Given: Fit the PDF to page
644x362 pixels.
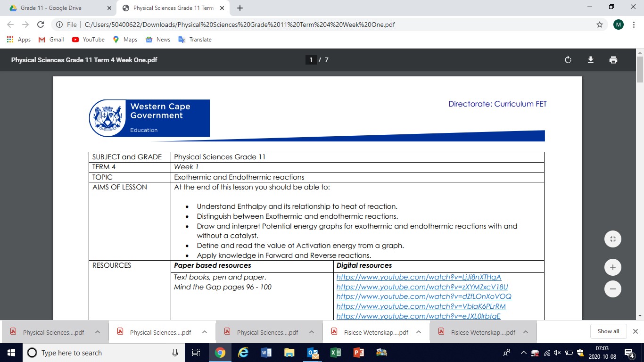Looking at the screenshot, I should coord(613,239).
